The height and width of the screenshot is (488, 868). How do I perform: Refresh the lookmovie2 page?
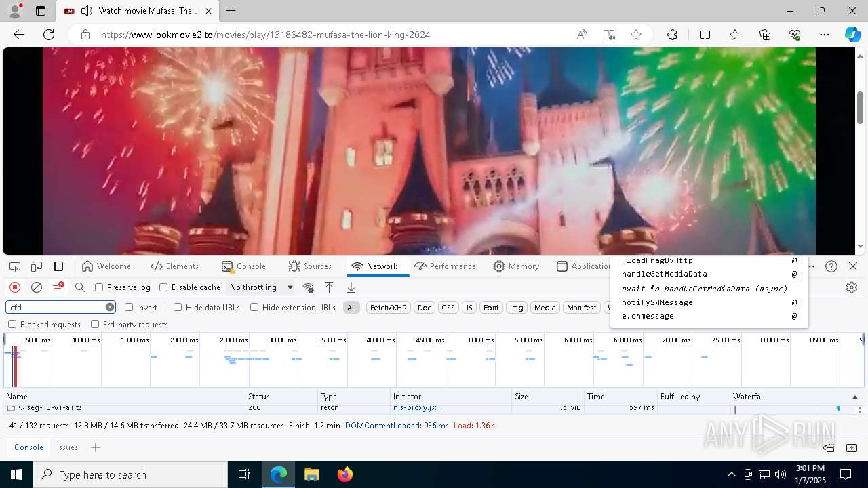coord(49,35)
